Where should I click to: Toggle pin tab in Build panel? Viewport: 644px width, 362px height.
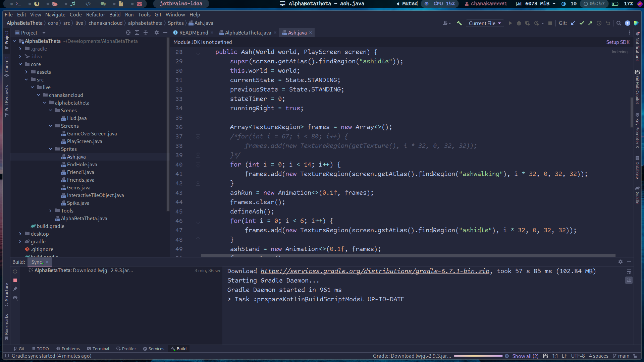coord(15,289)
